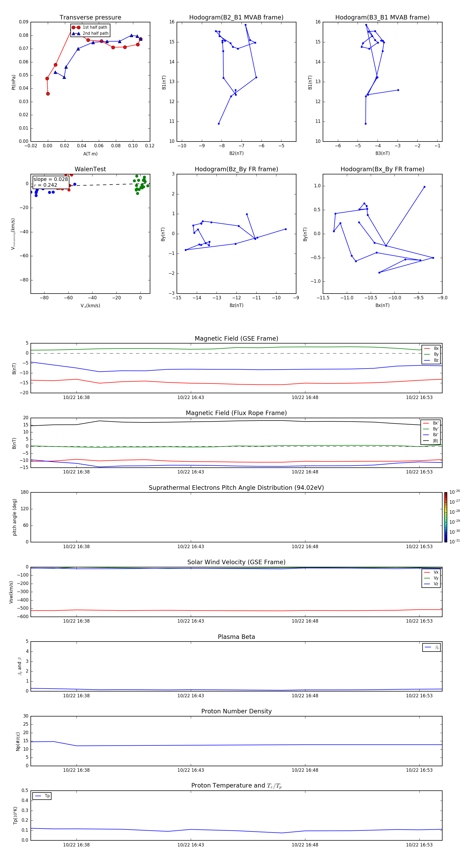473x868 pixels.
Task: Click the 'Hodogram(B3_B1 MVAB frame)' title
Action: point(382,18)
